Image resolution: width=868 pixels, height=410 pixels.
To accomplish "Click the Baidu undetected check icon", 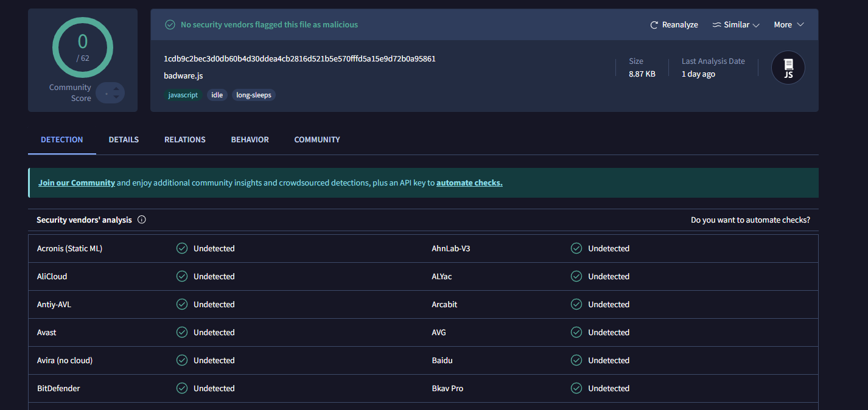I will [576, 360].
